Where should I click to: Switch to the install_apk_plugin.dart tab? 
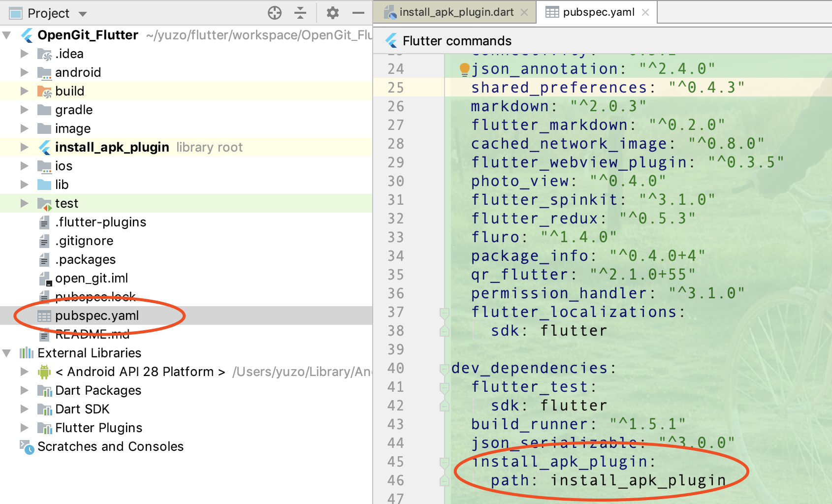[x=450, y=12]
